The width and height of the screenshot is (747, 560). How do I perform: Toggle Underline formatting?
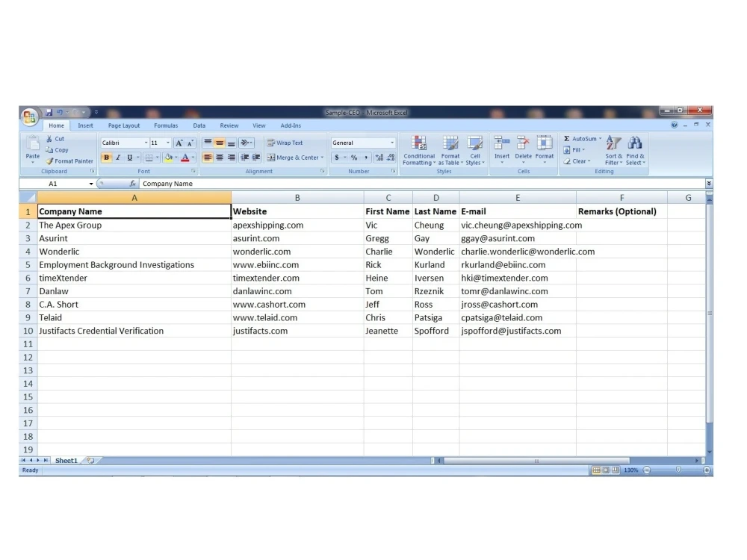pyautogui.click(x=129, y=158)
